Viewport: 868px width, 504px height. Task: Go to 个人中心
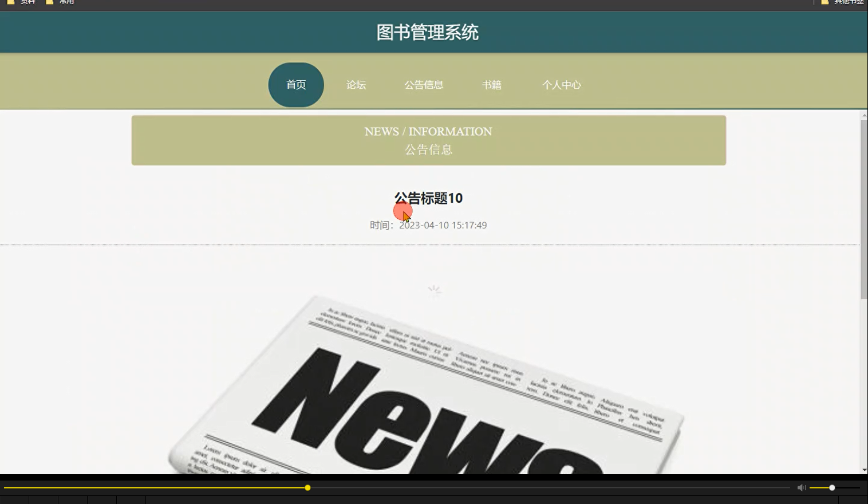click(562, 84)
